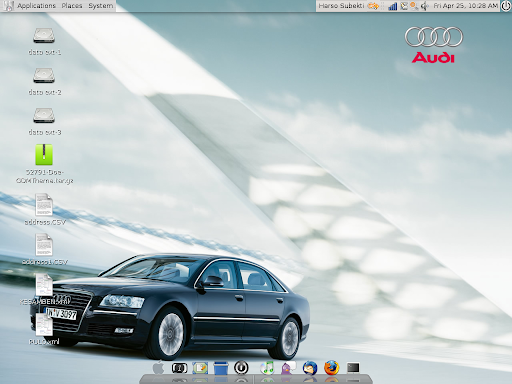Image resolution: width=512 pixels, height=384 pixels.
Task: Click the Apple logo in the dock
Action: pyautogui.click(x=158, y=368)
